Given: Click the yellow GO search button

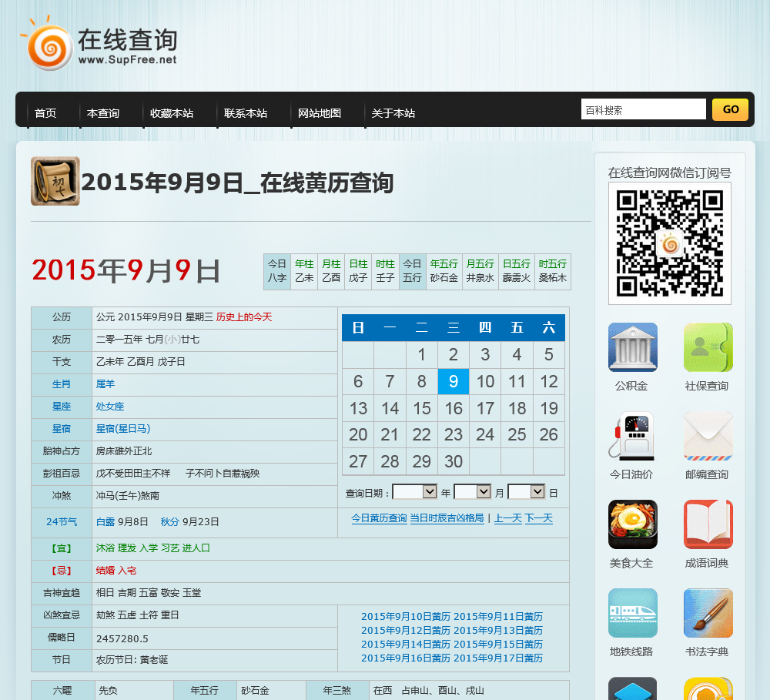Looking at the screenshot, I should pyautogui.click(x=730, y=109).
